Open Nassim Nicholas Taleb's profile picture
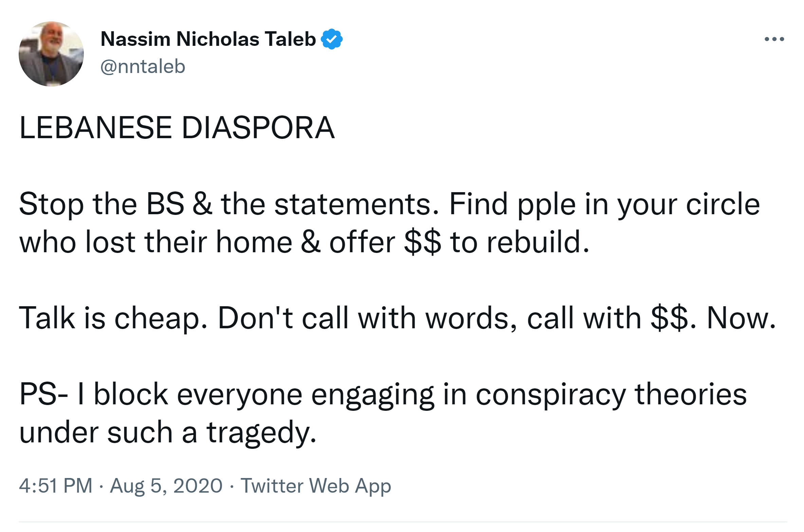The height and width of the screenshot is (532, 804). pos(51,54)
